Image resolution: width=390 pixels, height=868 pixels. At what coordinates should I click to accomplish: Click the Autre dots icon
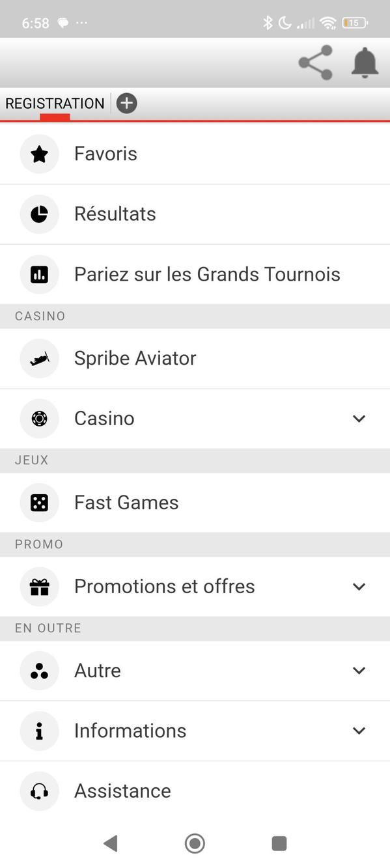pos(39,670)
